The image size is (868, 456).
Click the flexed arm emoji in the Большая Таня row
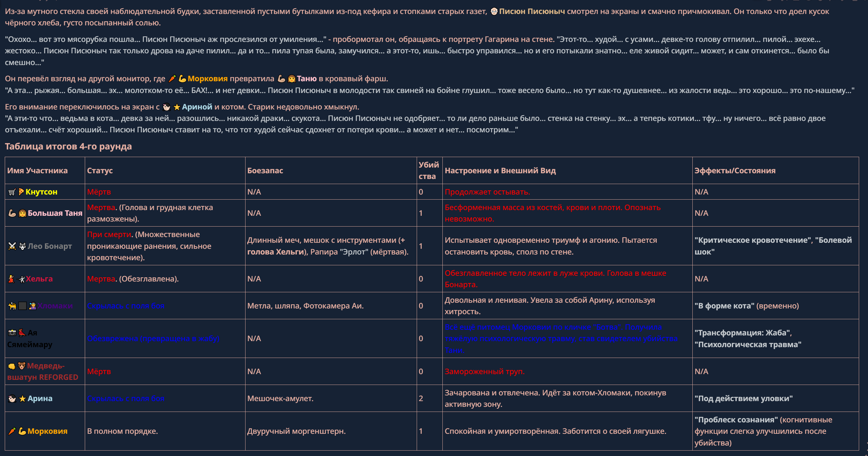(x=12, y=213)
